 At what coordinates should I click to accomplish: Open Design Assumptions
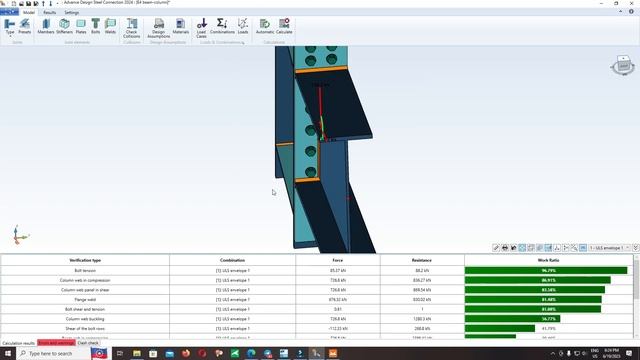(159, 28)
